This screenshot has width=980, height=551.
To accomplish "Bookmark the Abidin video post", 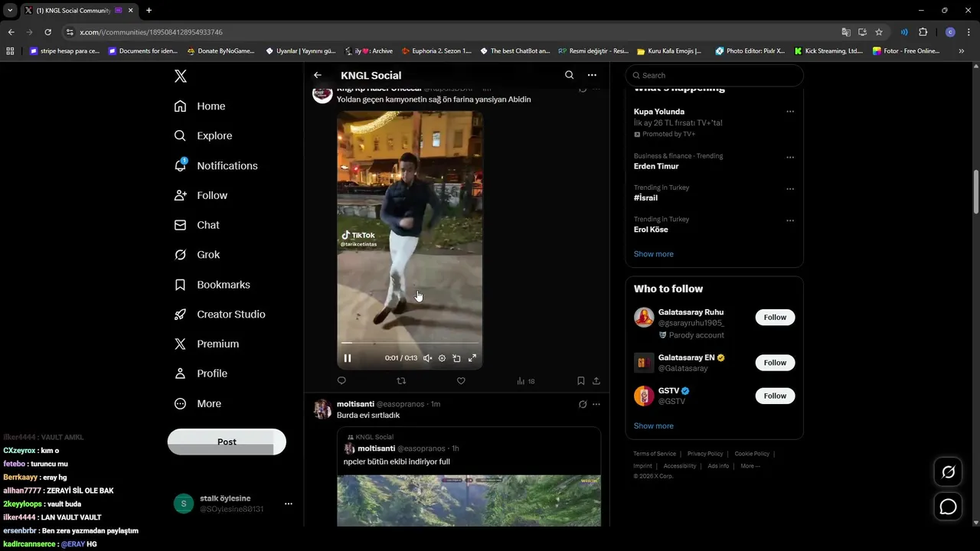I will tap(581, 380).
